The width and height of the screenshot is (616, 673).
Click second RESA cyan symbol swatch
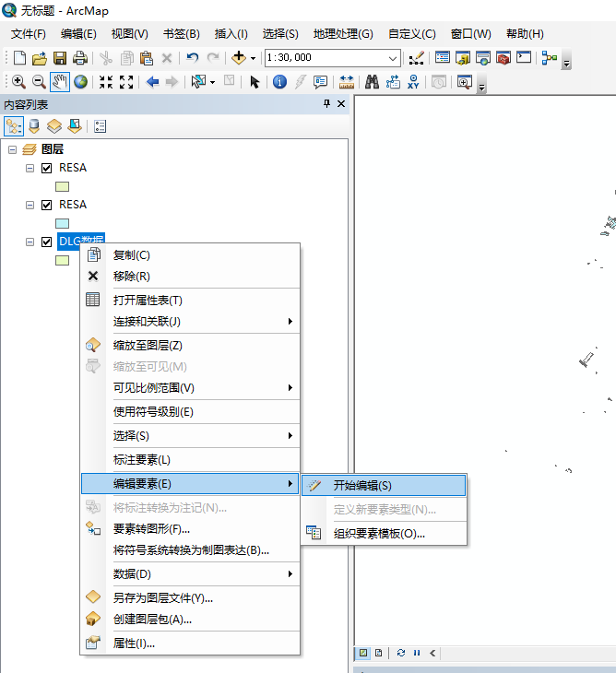(62, 224)
